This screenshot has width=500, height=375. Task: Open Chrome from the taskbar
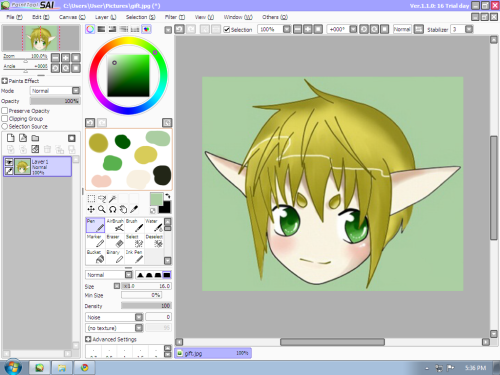pyautogui.click(x=85, y=367)
